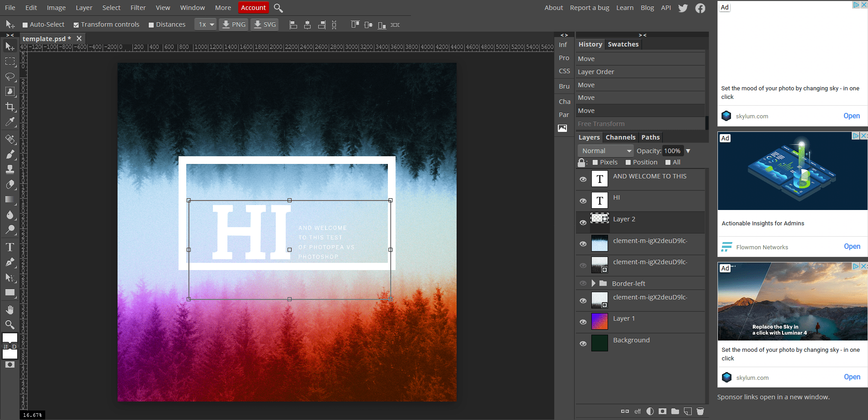Expand the Border-left group
868x420 pixels.
coord(594,283)
